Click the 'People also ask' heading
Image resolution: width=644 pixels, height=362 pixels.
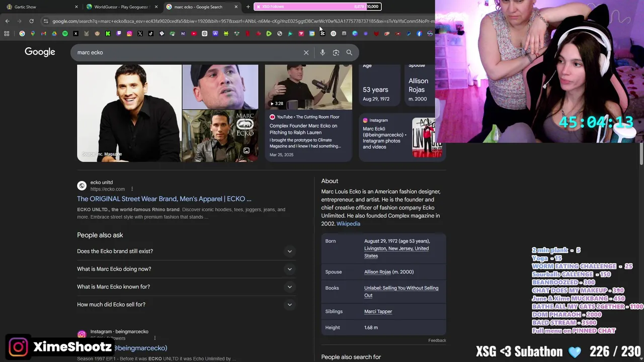100,235
